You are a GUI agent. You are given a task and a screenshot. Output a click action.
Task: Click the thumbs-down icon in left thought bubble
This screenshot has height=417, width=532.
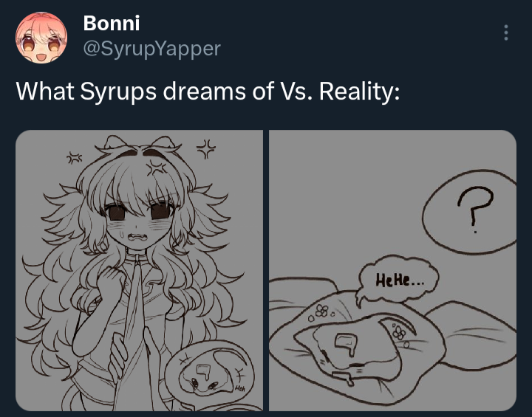point(203,371)
